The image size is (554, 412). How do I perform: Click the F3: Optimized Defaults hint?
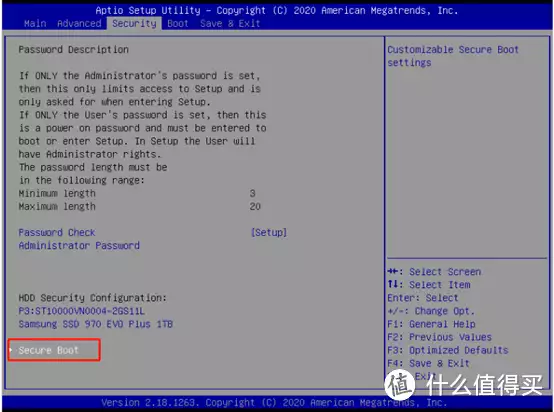[448, 350]
